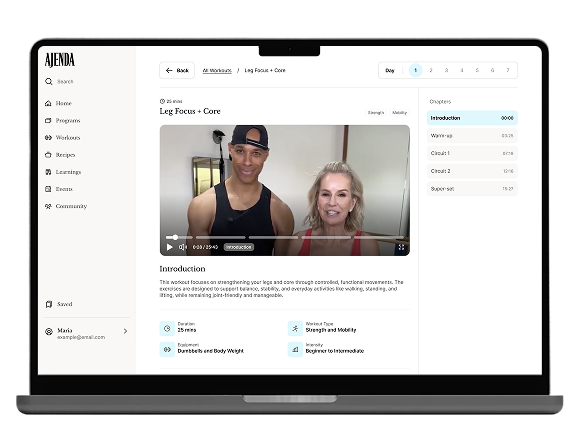Select the Introduction chapter
The width and height of the screenshot is (580, 445).
(472, 118)
